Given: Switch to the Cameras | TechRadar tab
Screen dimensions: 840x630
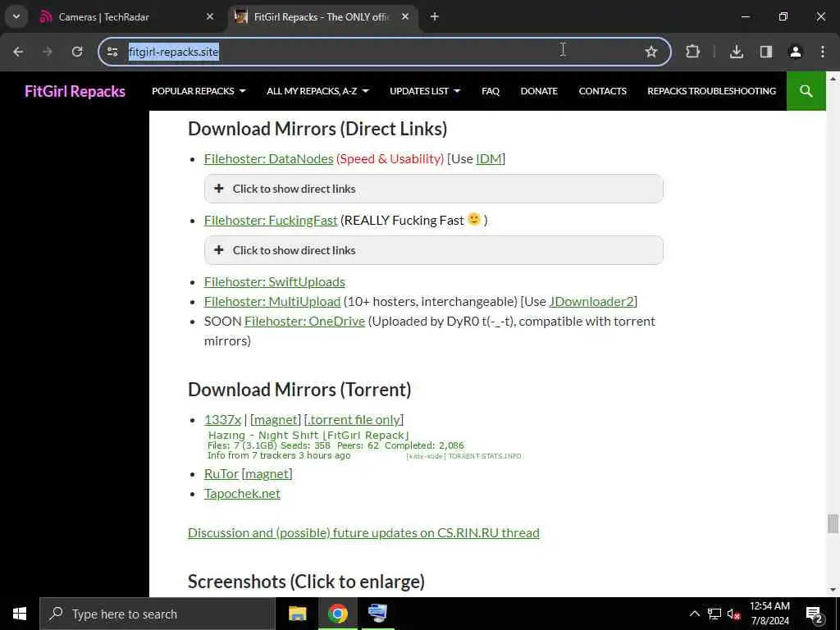Looking at the screenshot, I should click(125, 17).
